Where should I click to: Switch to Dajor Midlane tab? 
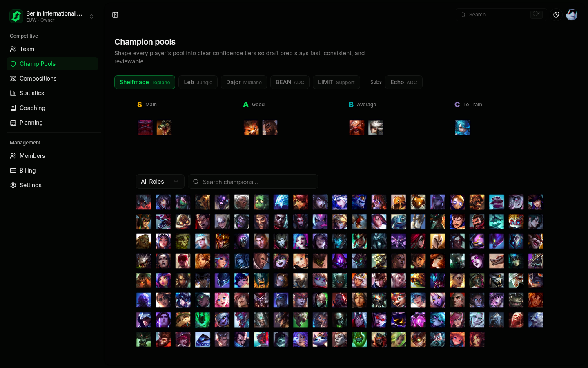[244, 82]
